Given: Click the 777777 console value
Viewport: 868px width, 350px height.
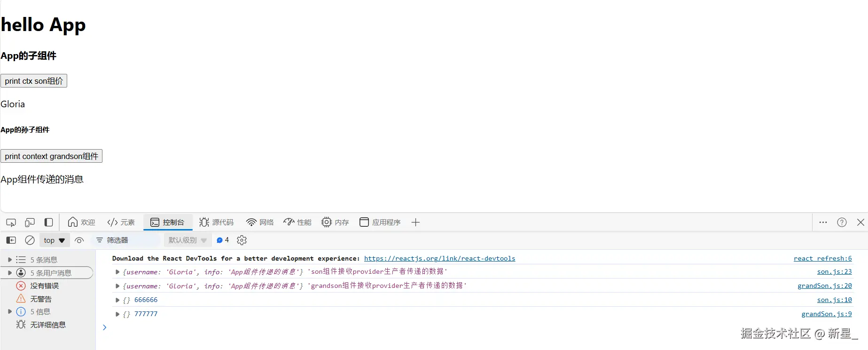Looking at the screenshot, I should click(146, 314).
